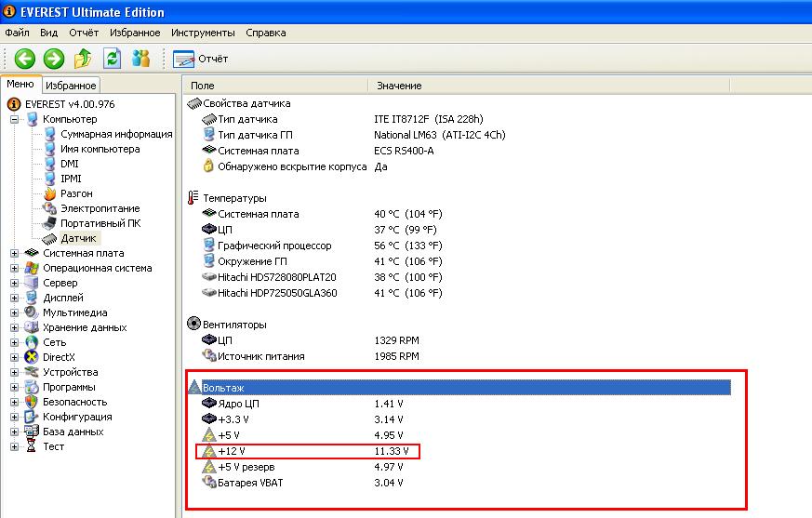Go up one level with folder arrow icon
This screenshot has height=518, width=812.
coord(83,59)
